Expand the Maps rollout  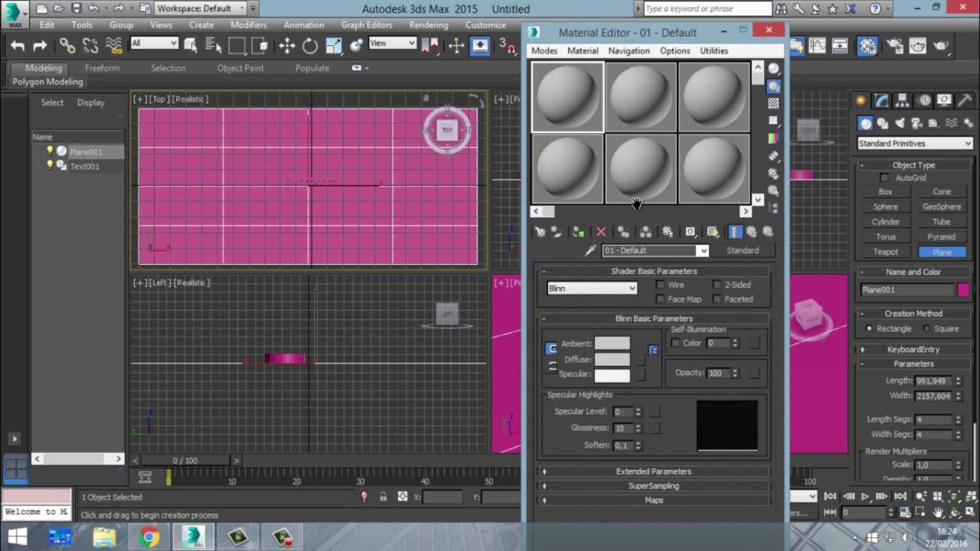click(654, 500)
